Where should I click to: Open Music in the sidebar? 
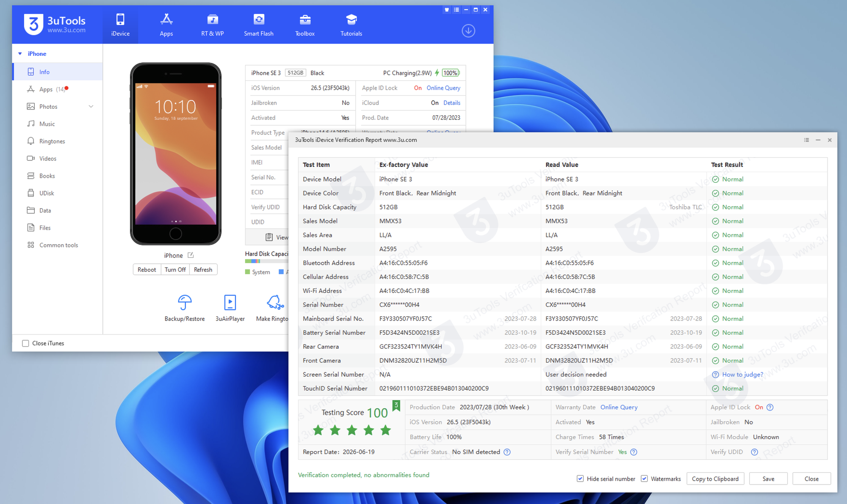(x=58, y=124)
